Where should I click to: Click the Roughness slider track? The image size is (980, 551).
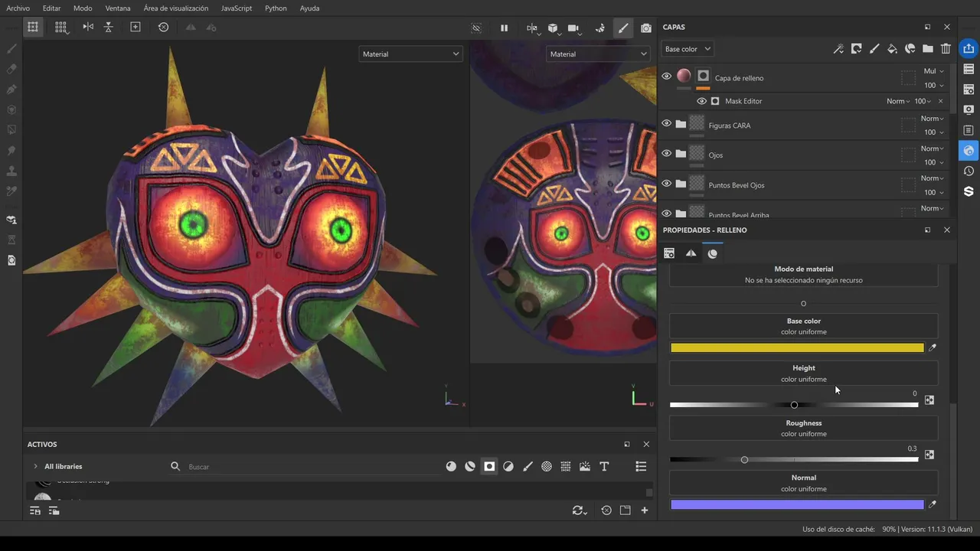click(x=794, y=459)
